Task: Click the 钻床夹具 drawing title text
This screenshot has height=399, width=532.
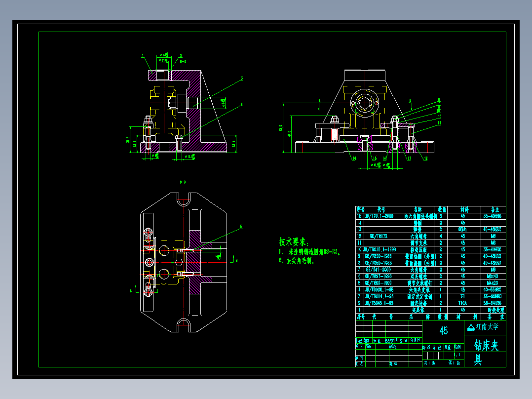Action: tap(486, 353)
